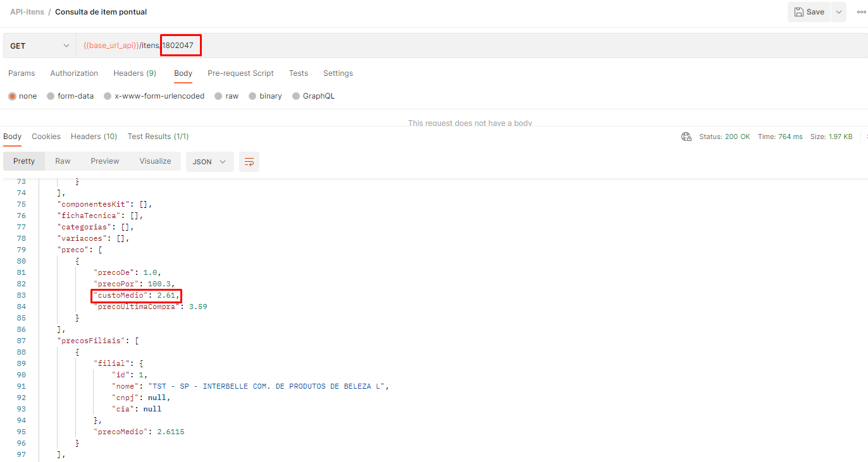The height and width of the screenshot is (462, 868).
Task: Switch to the Params tab
Action: [22, 73]
